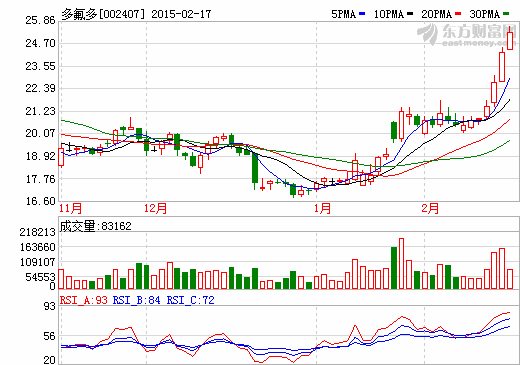The height and width of the screenshot is (365, 520).
Task: Click the 5PMA blue legend swatch
Action: (x=362, y=14)
